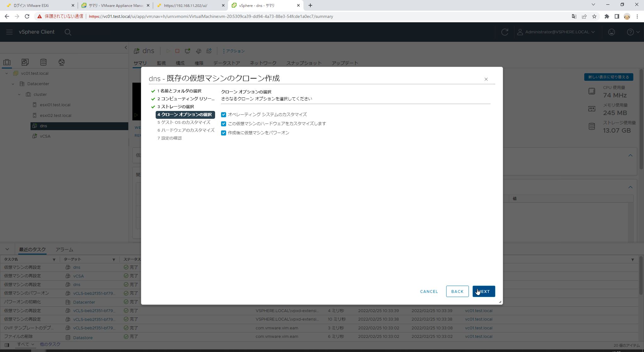Toggle column picker icon in tasks footer
Viewport: 644px width, 352px height.
click(x=7, y=345)
